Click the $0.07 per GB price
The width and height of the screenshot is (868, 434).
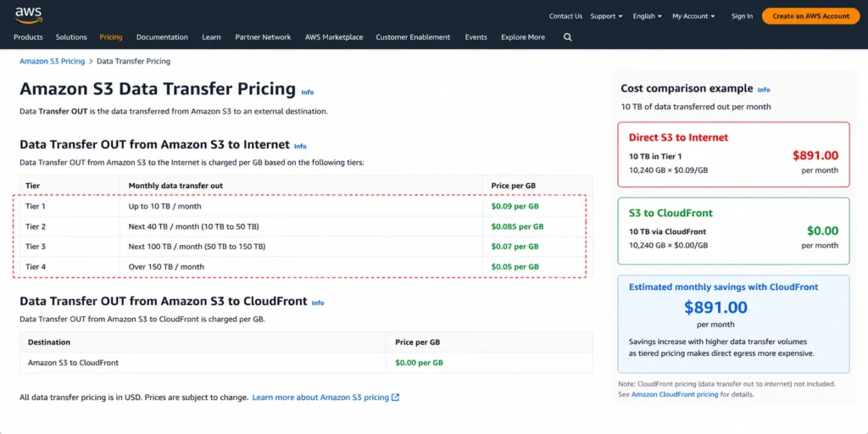[515, 247]
